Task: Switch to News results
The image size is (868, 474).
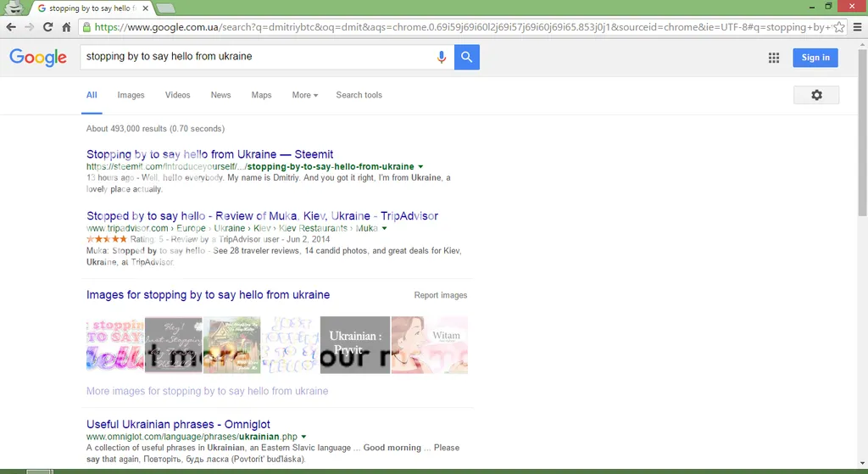Action: click(221, 95)
